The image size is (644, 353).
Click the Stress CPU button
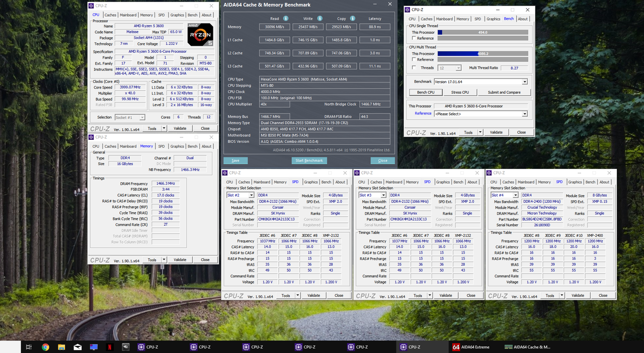(x=460, y=92)
